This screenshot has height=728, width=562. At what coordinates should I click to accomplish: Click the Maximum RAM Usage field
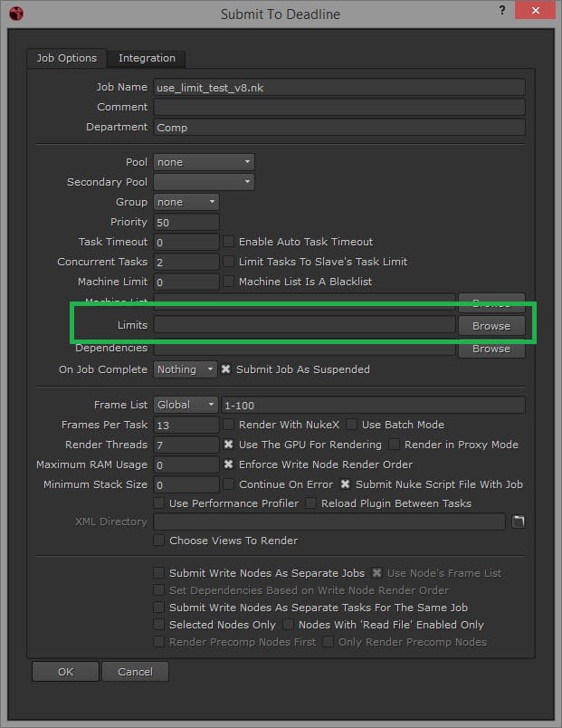(186, 465)
